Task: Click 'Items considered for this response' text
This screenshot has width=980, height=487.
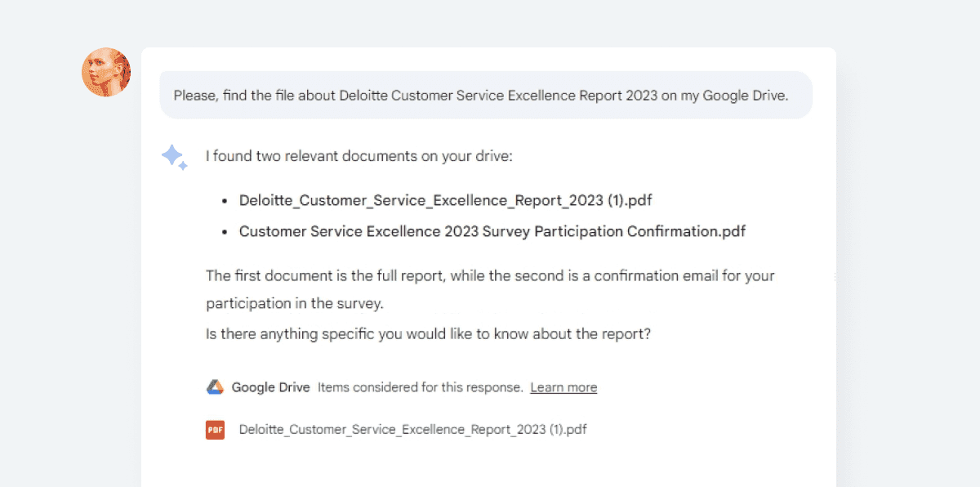Action: [420, 387]
